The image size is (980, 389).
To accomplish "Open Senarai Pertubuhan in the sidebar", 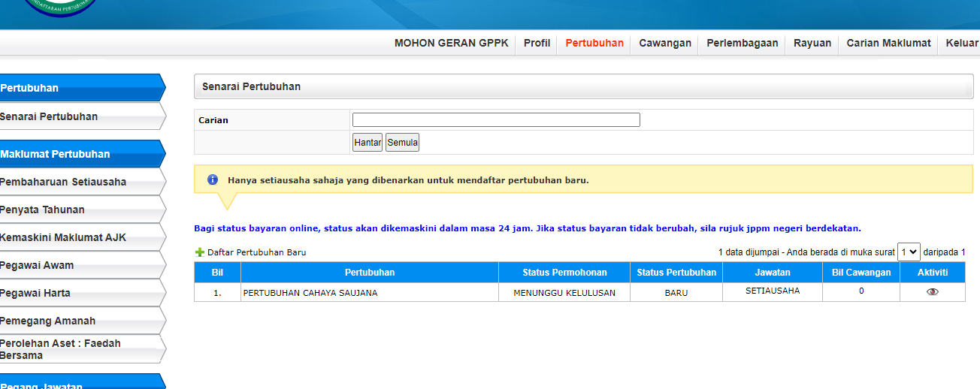I will pyautogui.click(x=50, y=116).
